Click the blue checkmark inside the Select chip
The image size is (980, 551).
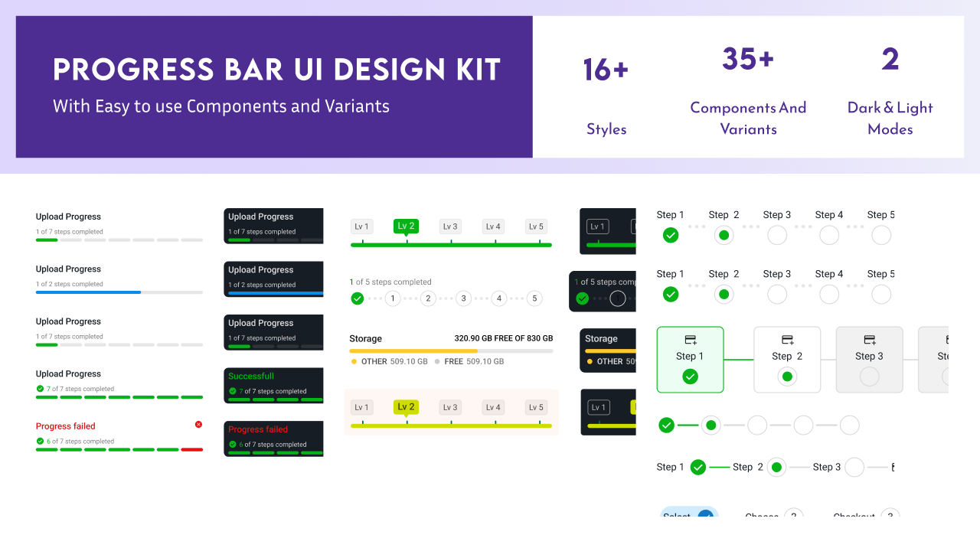(x=707, y=515)
